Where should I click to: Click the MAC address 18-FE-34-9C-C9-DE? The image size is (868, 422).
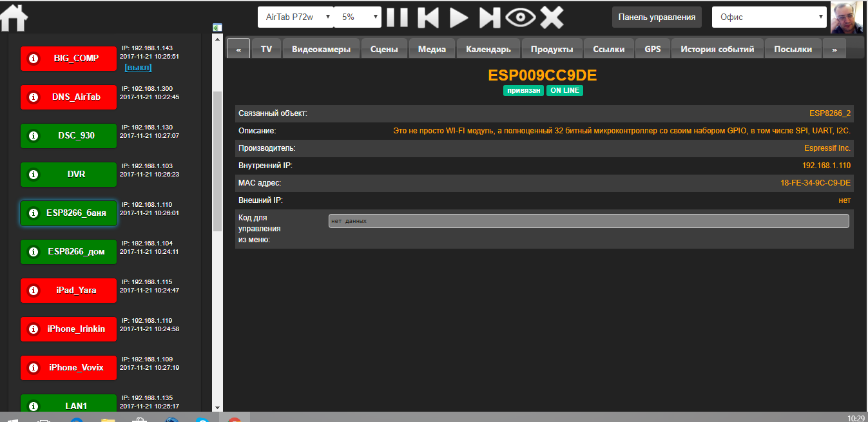(x=815, y=183)
